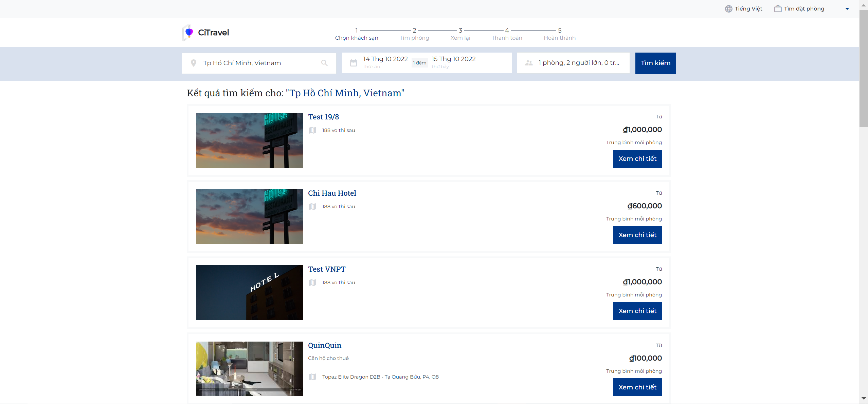The image size is (868, 404).
Task: Click the calendar icon for dates
Action: (354, 63)
